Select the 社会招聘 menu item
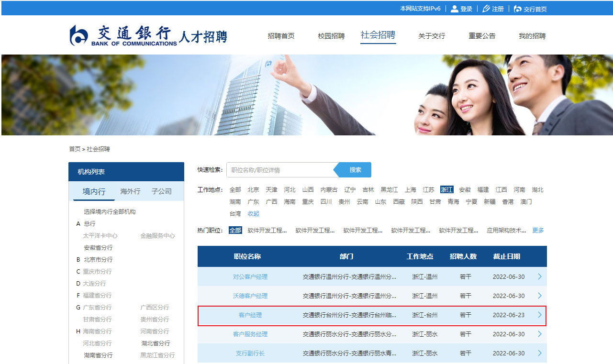Viewport: 613px width, 364px height. [x=378, y=35]
